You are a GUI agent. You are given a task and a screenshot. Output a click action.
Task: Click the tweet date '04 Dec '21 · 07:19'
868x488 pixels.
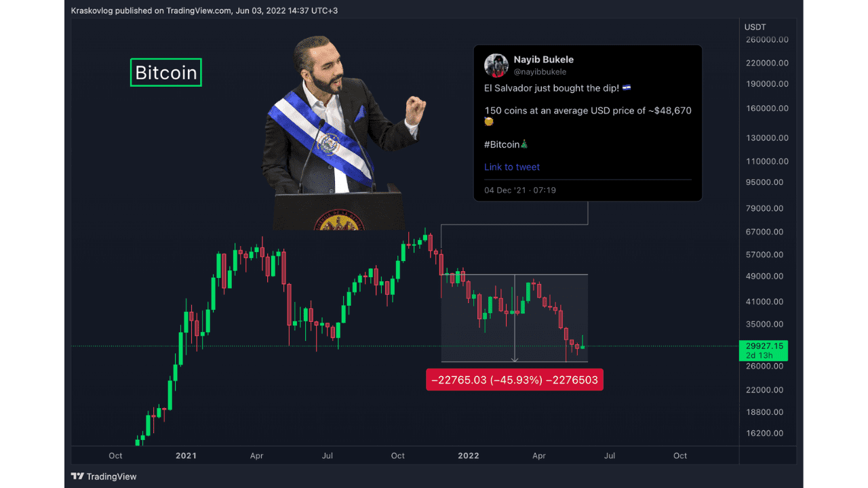point(520,190)
